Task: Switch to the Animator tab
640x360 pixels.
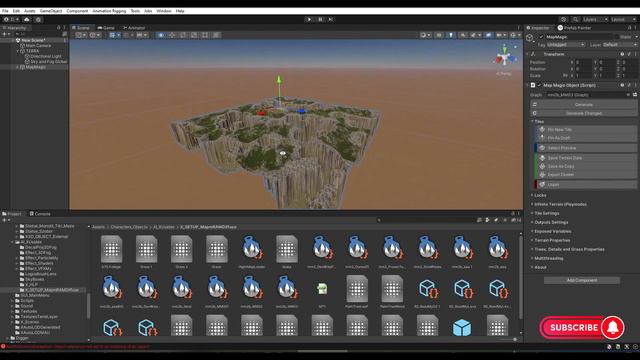Action: point(134,28)
